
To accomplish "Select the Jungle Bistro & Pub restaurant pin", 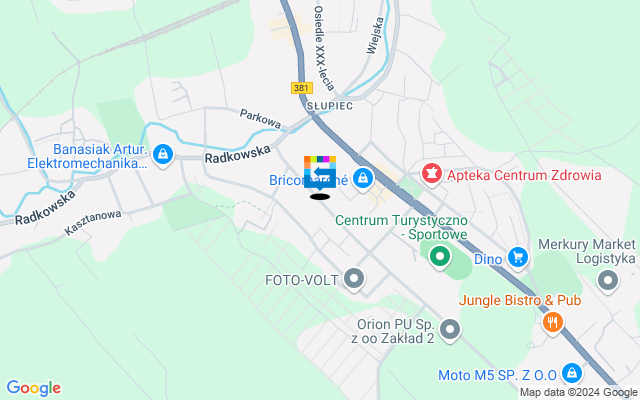I will 553,323.
